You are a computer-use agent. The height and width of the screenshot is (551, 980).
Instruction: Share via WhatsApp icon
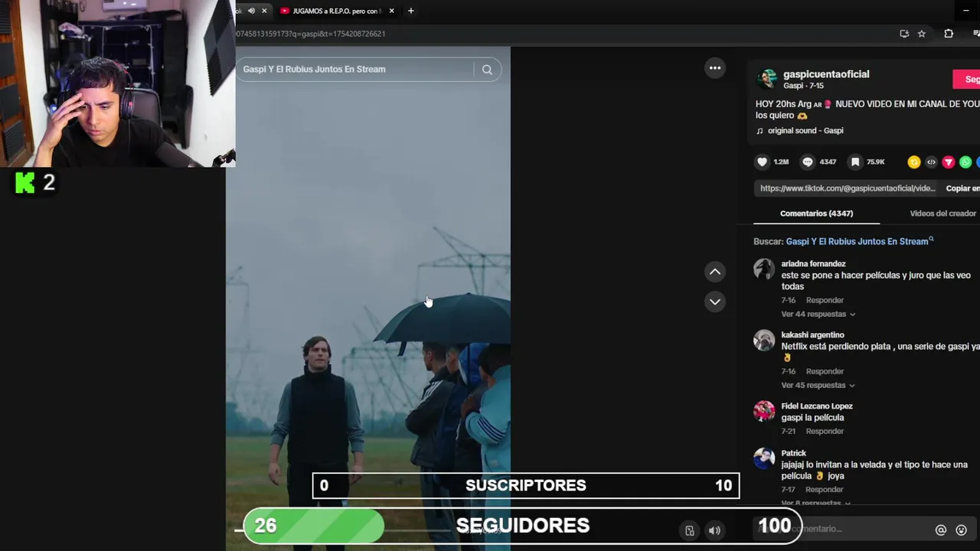(965, 161)
